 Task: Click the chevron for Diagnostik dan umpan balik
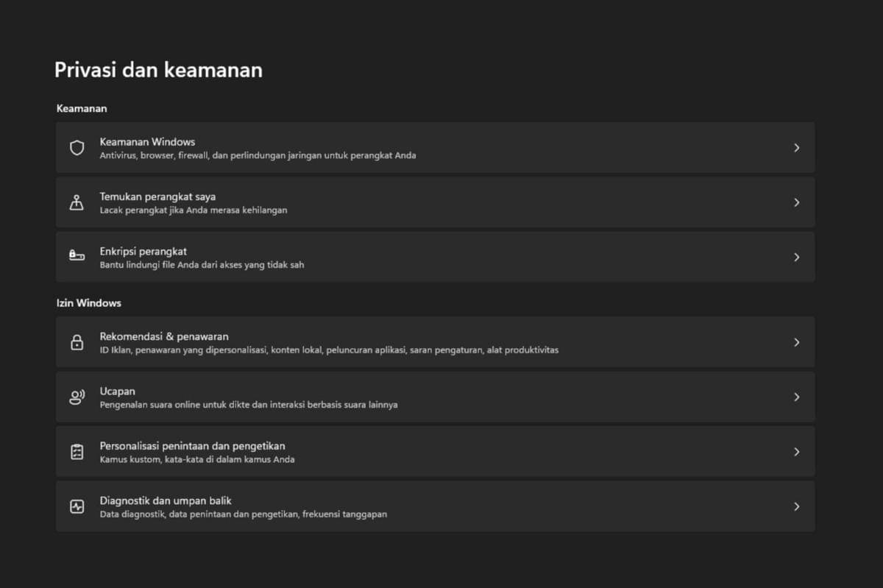(796, 506)
